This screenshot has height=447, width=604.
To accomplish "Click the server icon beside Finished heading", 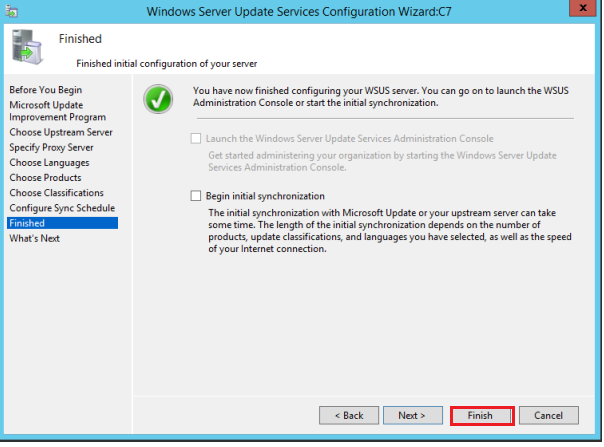I will point(27,47).
